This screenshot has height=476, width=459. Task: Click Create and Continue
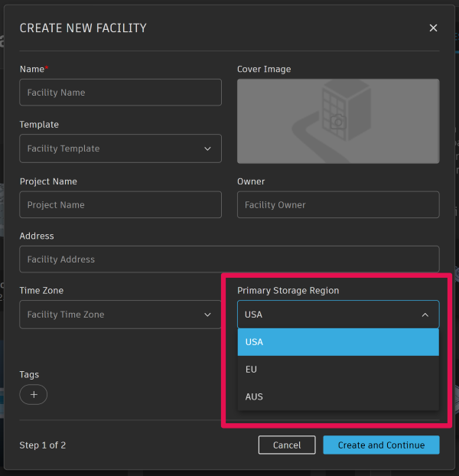[x=381, y=445]
